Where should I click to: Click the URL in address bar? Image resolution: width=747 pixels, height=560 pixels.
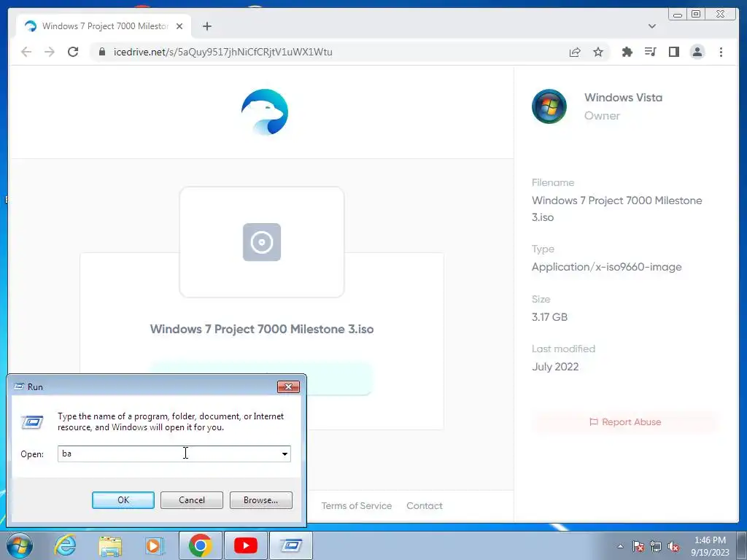click(x=222, y=52)
